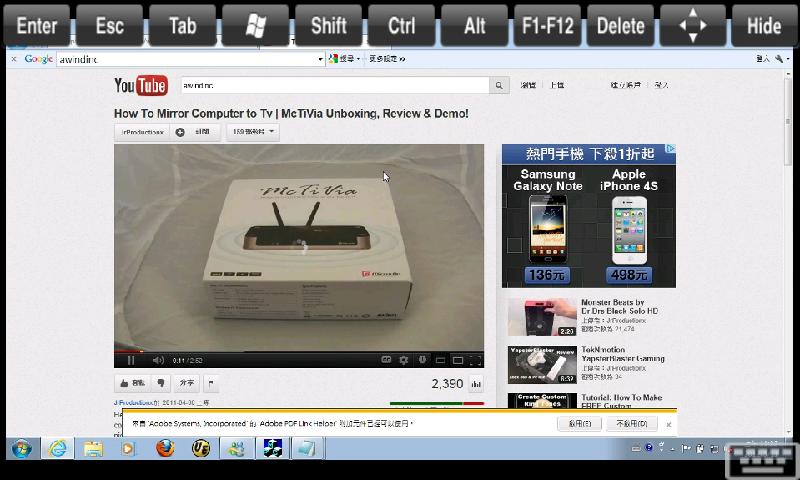
Task: Seek on the video progress bar
Action: 299,351
